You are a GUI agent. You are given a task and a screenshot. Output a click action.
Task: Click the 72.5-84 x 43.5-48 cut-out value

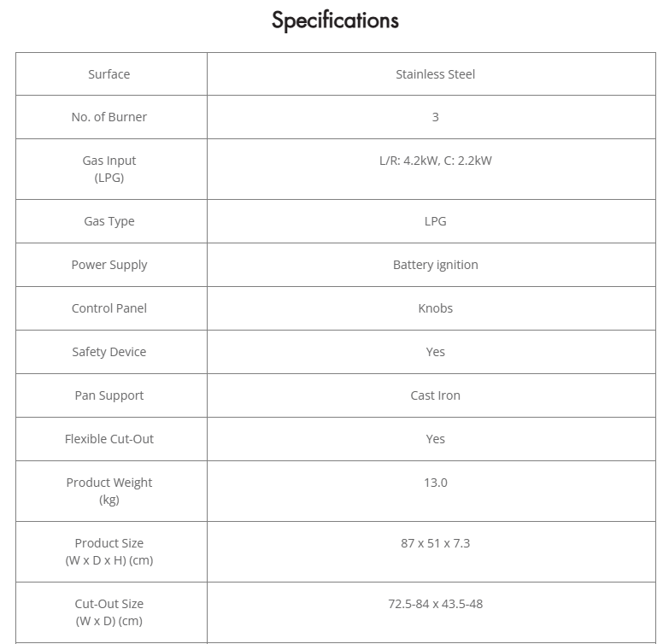435,604
